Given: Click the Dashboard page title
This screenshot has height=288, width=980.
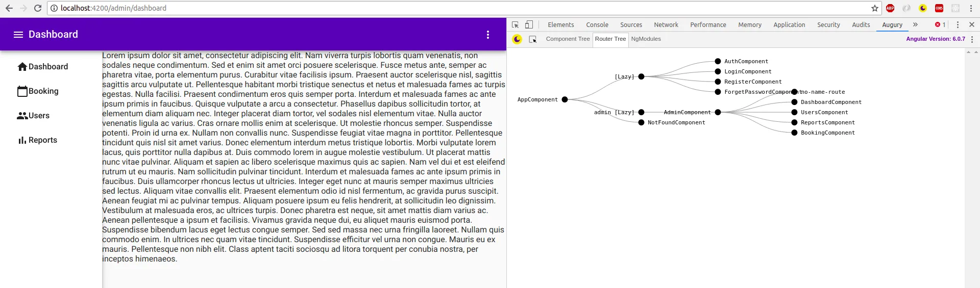Looking at the screenshot, I should click(x=53, y=35).
